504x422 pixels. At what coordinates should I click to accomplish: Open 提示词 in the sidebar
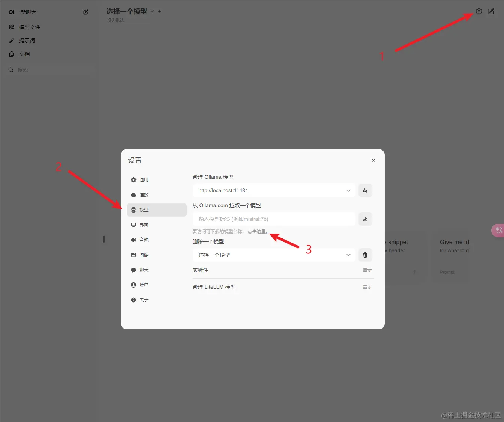click(x=27, y=41)
